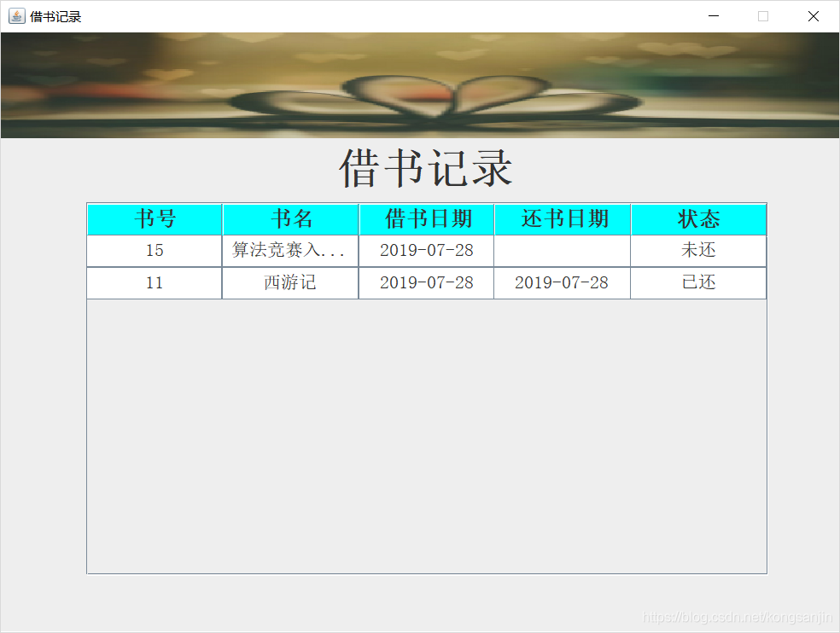Click the 算法竞赛入... book name cell
840x633 pixels.
(x=290, y=251)
